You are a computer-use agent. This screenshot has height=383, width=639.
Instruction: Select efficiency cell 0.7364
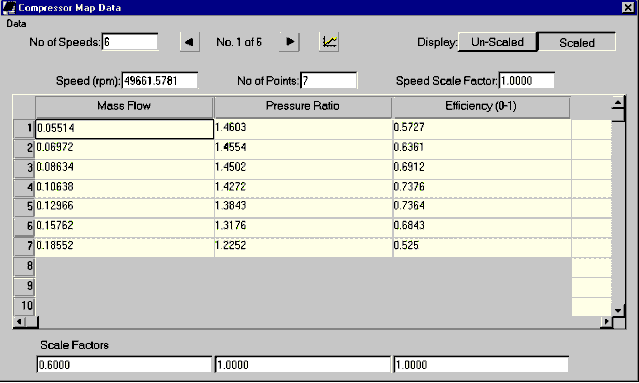pyautogui.click(x=482, y=207)
